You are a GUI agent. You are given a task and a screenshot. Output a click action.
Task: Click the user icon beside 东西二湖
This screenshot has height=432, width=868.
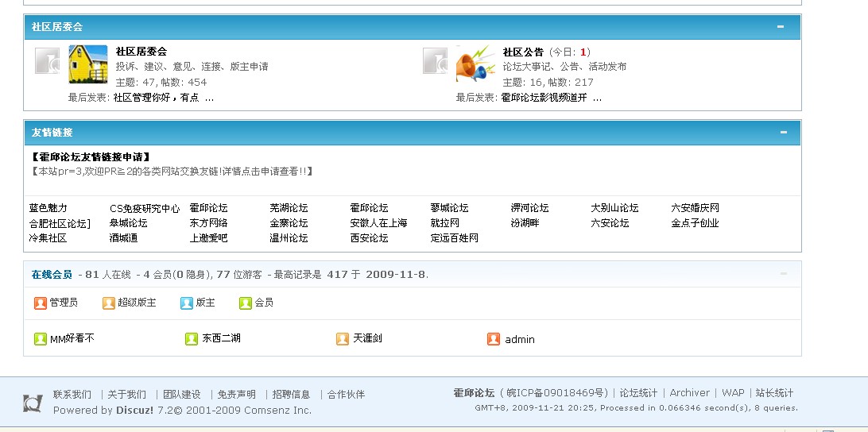tap(192, 338)
